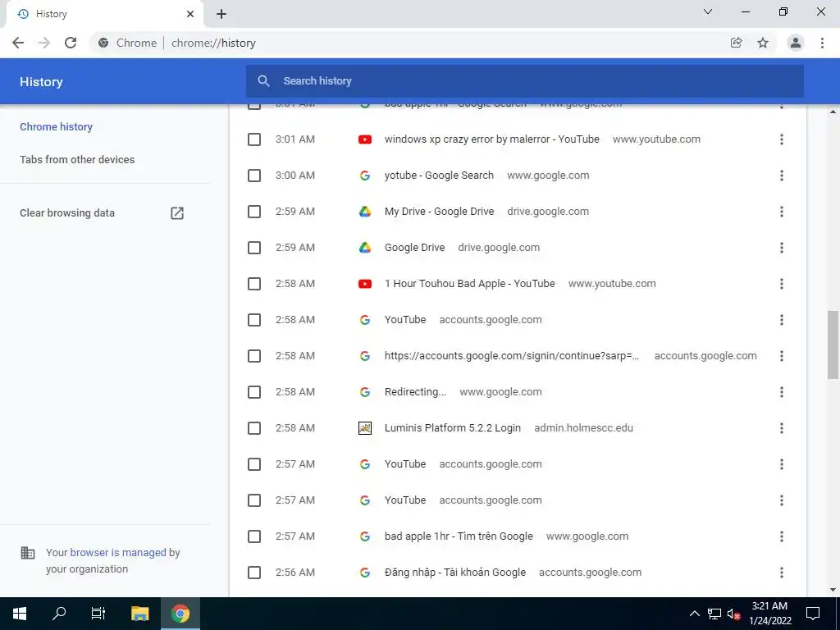Viewport: 840px width, 630px height.
Task: Open Tabs from other devices
Action: (77, 160)
